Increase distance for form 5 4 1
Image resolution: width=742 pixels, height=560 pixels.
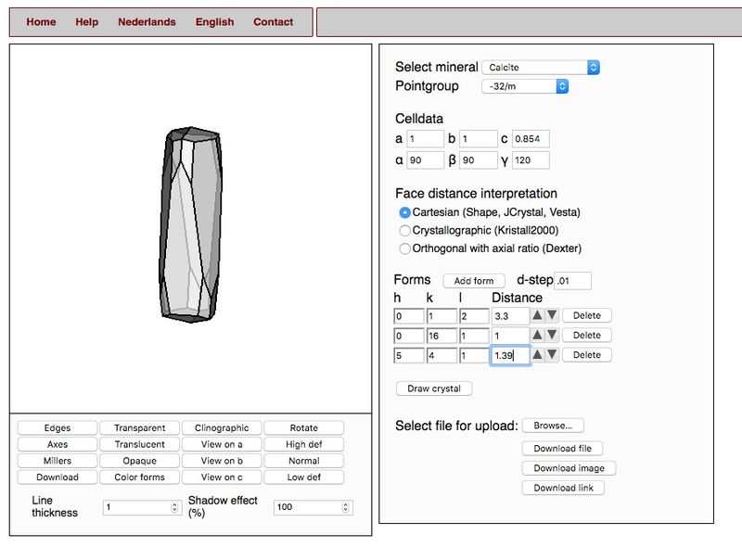537,355
